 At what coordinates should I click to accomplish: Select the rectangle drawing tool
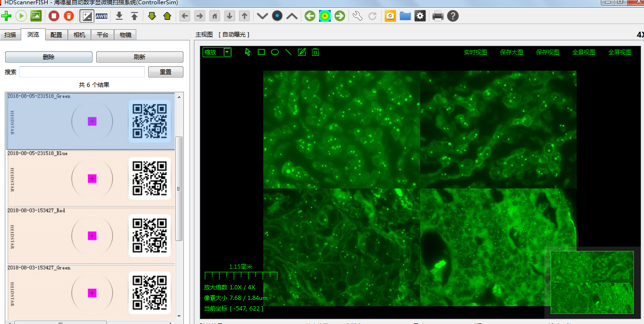click(x=261, y=52)
